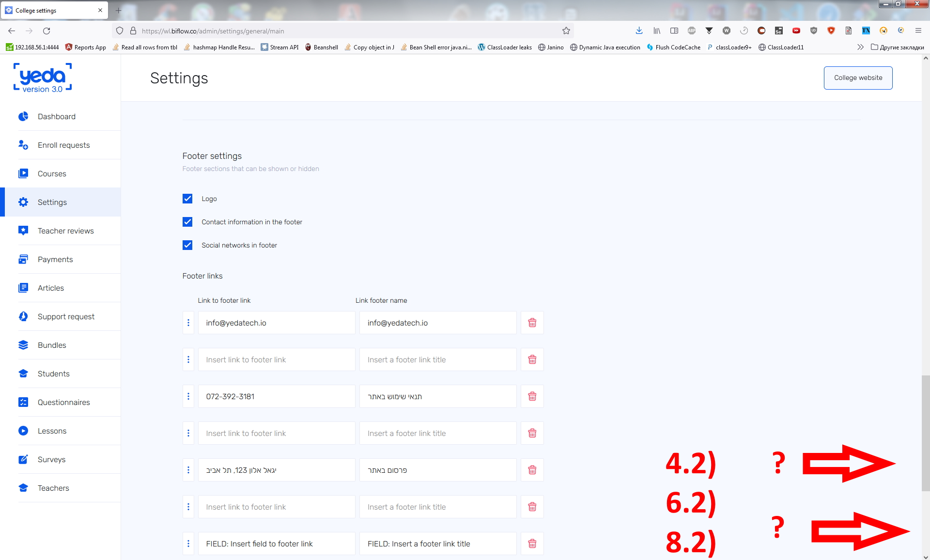The image size is (930, 560).
Task: Open Bundles layers icon in sidebar
Action: pyautogui.click(x=23, y=345)
